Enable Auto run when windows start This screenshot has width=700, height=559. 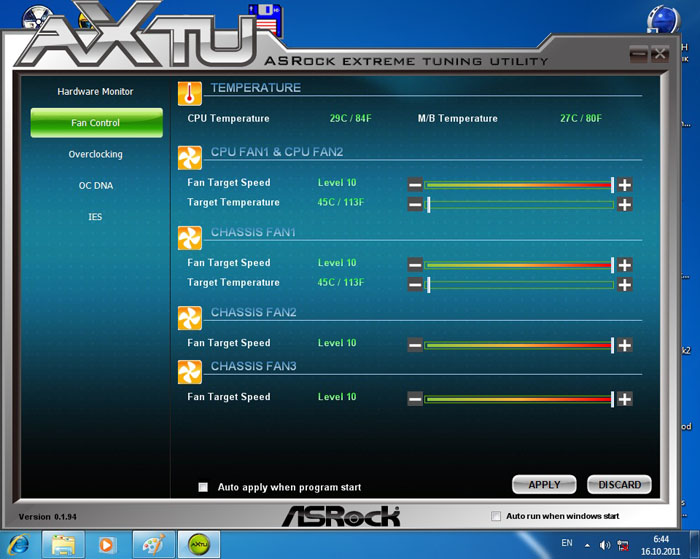496,516
